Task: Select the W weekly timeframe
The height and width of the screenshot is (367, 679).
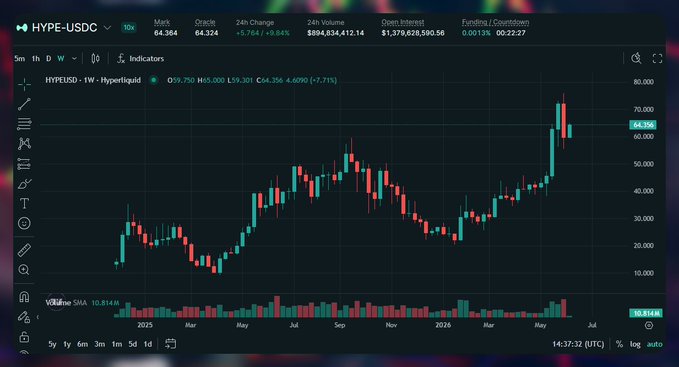Action: point(61,58)
